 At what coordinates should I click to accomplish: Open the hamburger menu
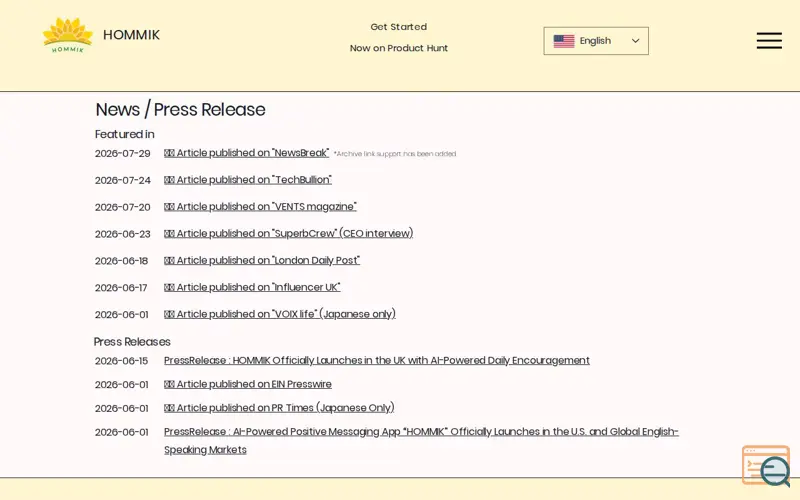point(769,40)
